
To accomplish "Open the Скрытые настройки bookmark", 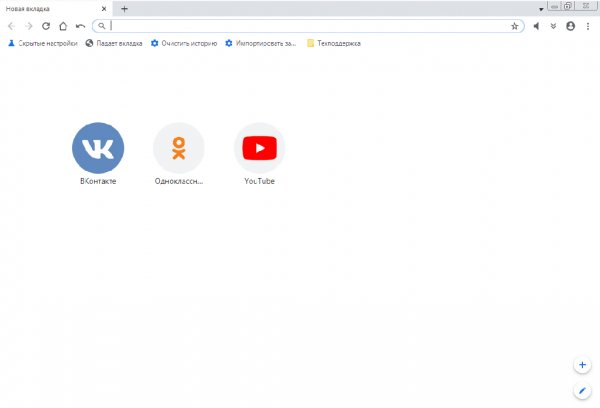I will click(43, 43).
